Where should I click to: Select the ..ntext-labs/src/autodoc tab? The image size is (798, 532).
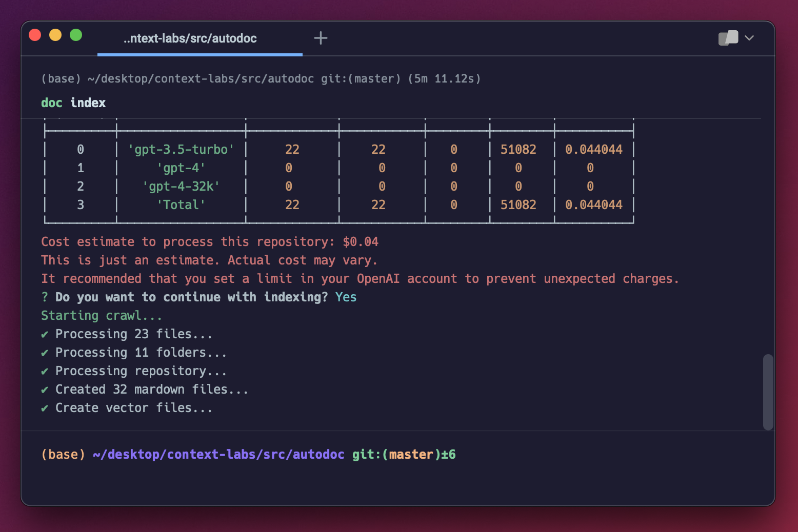coord(199,38)
